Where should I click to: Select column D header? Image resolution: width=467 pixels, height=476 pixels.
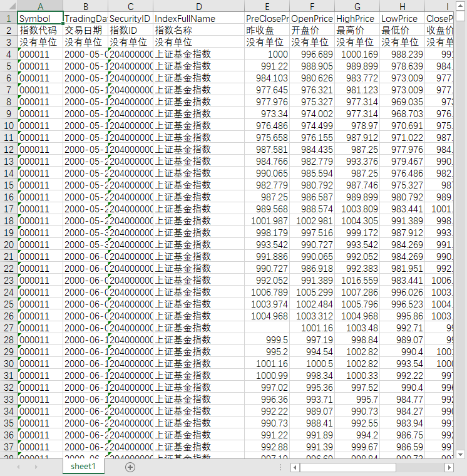(x=198, y=6)
